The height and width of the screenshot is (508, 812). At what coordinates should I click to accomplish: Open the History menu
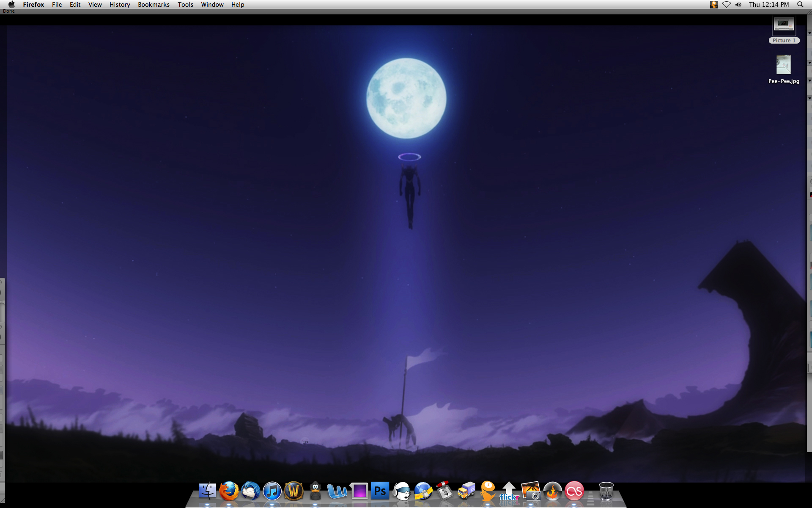pos(120,5)
